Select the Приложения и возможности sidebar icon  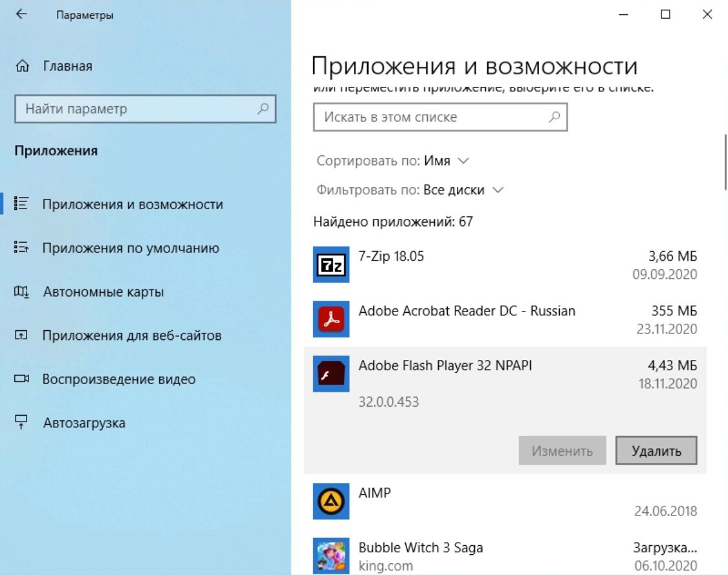21,204
